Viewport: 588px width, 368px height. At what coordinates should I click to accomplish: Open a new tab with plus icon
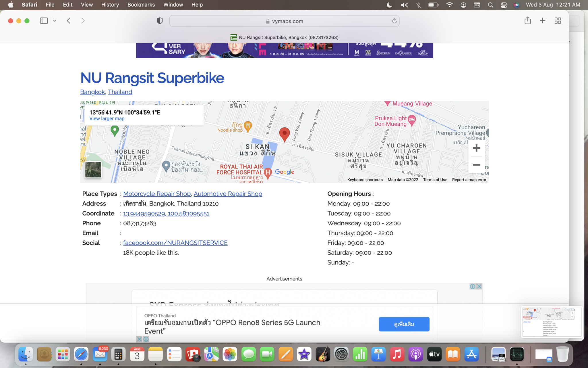(542, 21)
